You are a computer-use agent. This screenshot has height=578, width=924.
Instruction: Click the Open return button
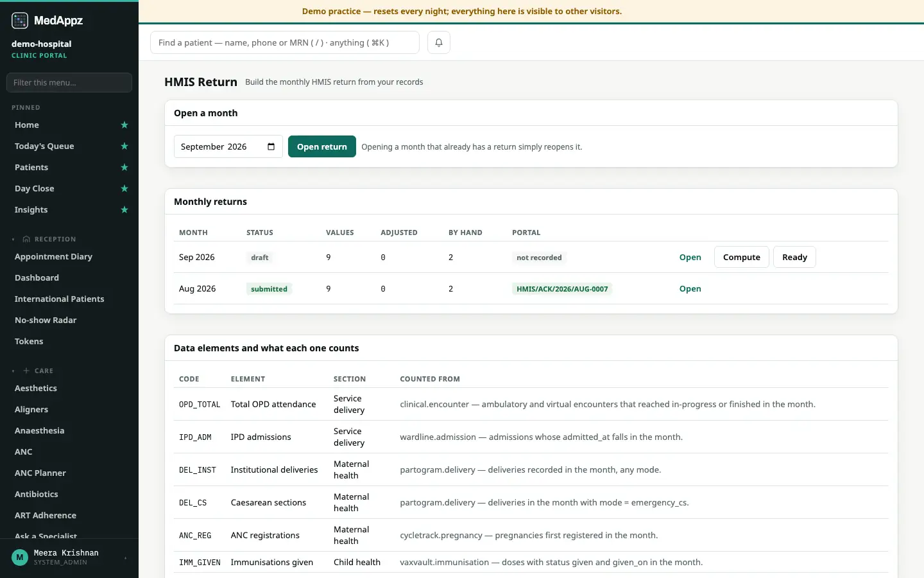tap(322, 146)
